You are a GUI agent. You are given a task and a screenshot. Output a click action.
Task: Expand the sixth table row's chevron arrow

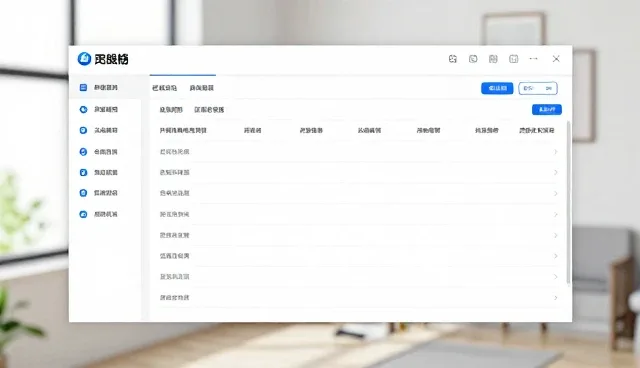click(556, 256)
